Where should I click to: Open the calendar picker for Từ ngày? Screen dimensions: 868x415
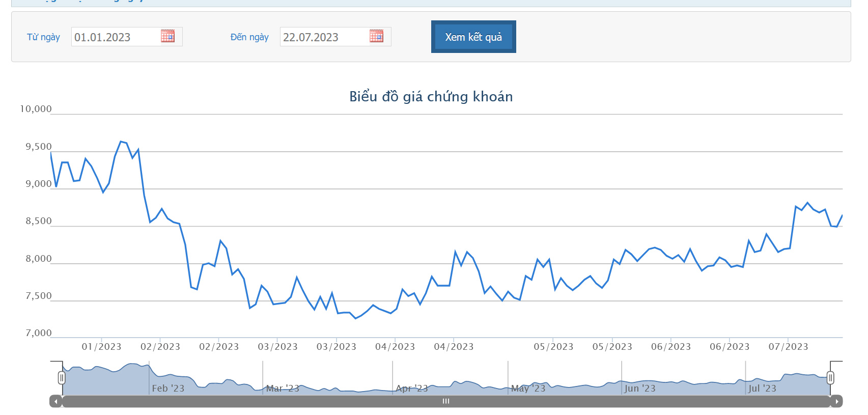point(167,36)
